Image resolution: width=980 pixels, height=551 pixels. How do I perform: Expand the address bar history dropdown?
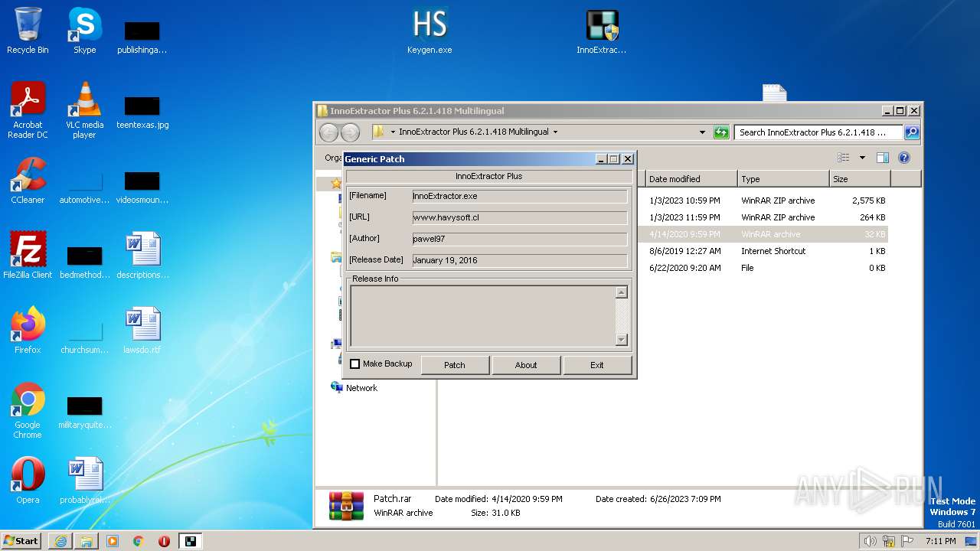click(702, 132)
